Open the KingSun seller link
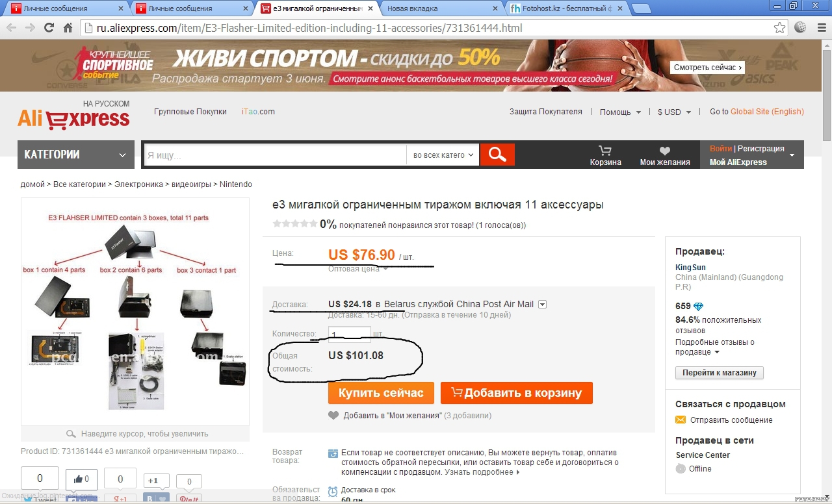832x504 pixels. [690, 268]
